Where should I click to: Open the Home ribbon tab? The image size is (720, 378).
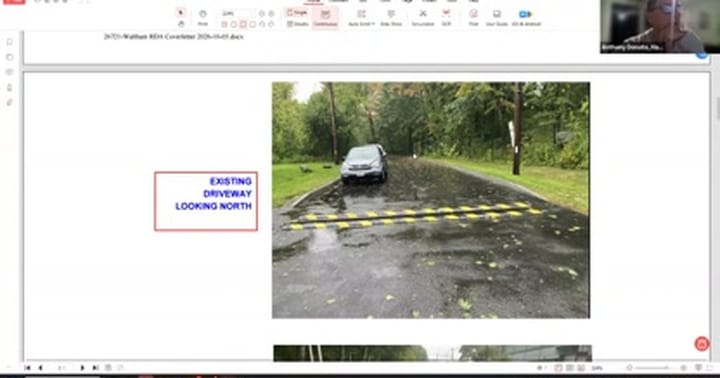point(314,1)
